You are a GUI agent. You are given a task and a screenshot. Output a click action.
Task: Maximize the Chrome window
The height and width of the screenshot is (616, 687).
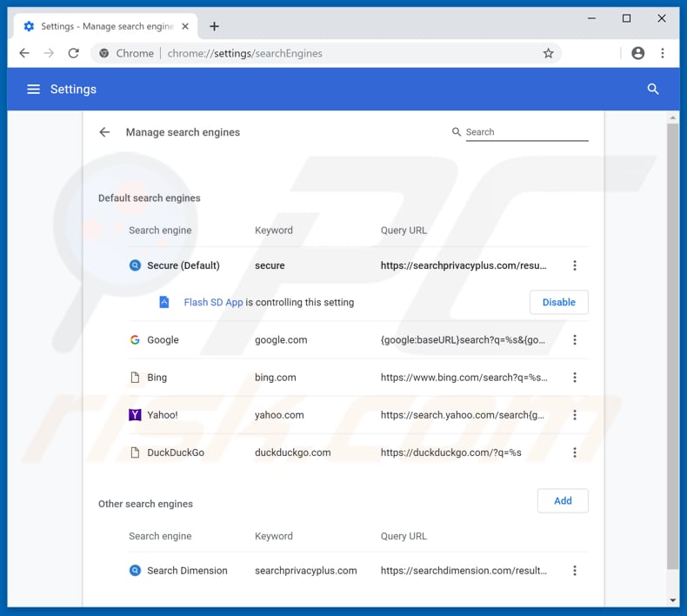[626, 18]
